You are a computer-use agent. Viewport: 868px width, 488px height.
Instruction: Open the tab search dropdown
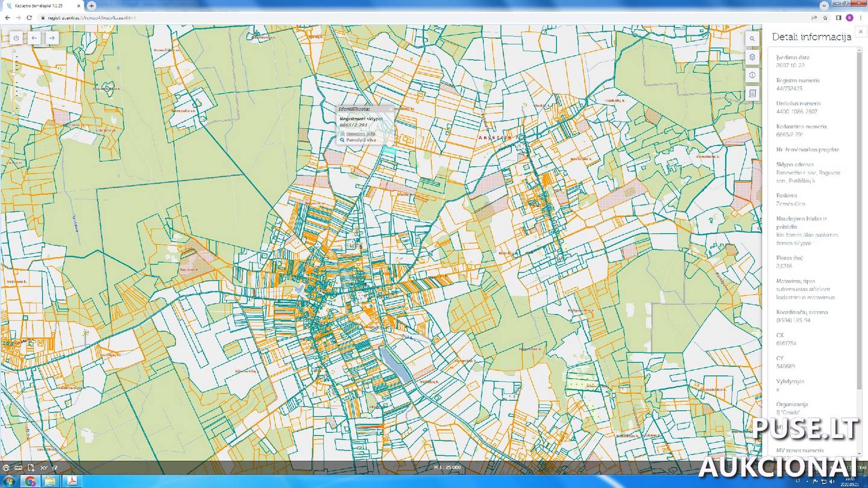point(824,5)
